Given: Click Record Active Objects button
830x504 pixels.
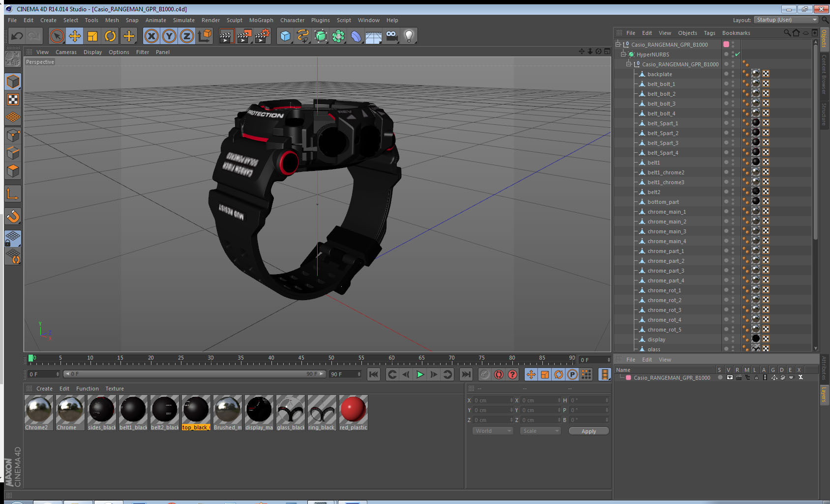Looking at the screenshot, I should tap(485, 374).
